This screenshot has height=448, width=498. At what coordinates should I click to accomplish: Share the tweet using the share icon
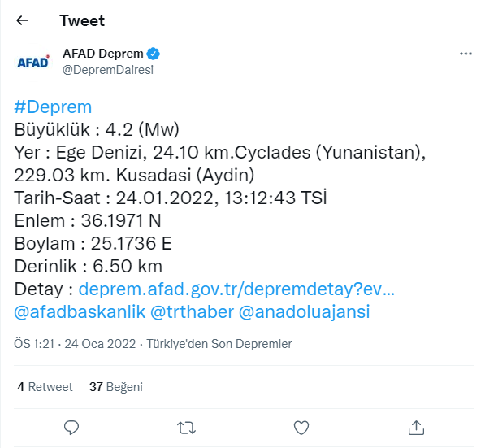tap(415, 427)
